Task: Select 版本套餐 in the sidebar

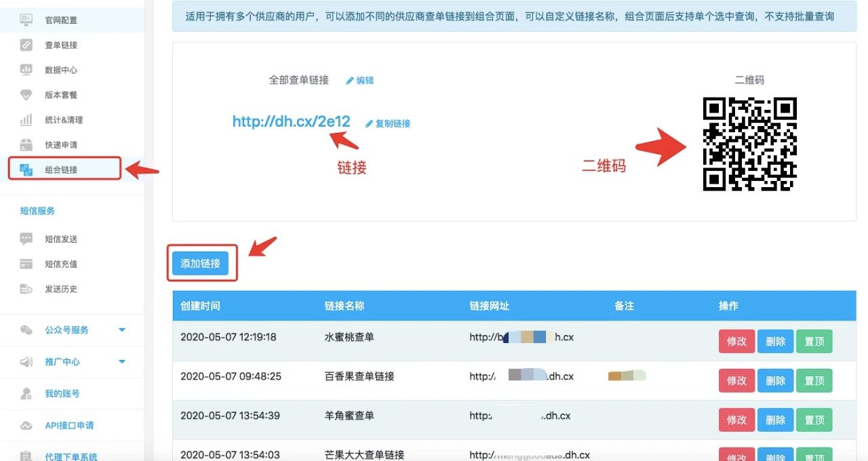Action: coord(61,95)
